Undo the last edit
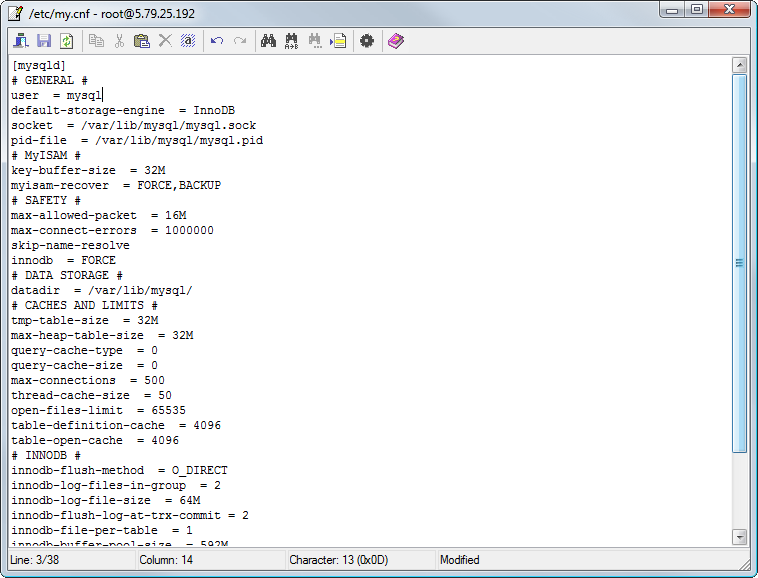The height and width of the screenshot is (578, 758). 217,41
